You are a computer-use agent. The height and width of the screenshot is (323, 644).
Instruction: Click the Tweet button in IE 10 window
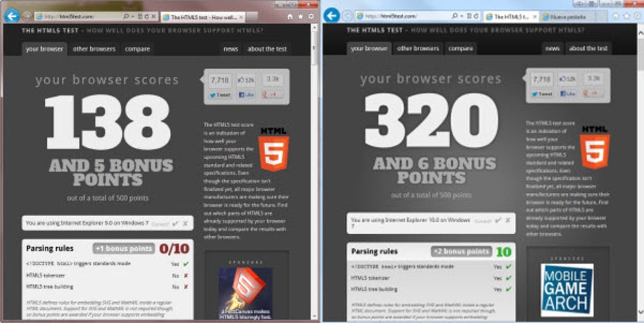pos(542,94)
